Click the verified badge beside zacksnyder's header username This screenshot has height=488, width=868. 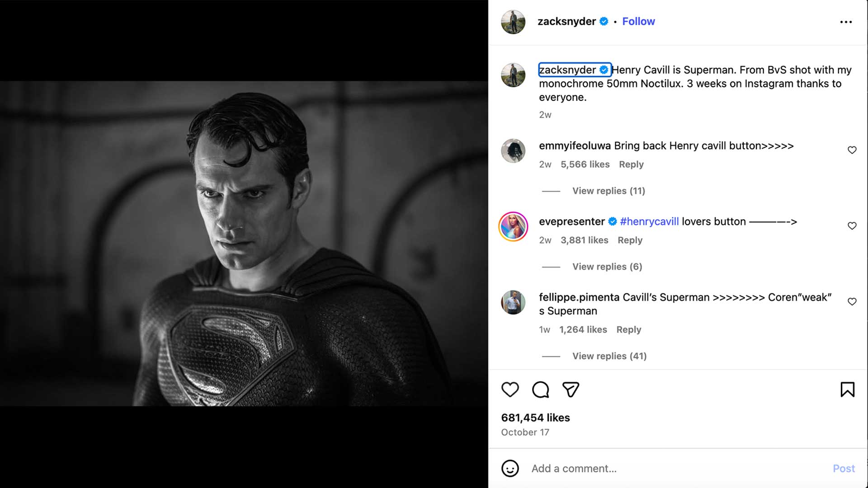pyautogui.click(x=604, y=21)
